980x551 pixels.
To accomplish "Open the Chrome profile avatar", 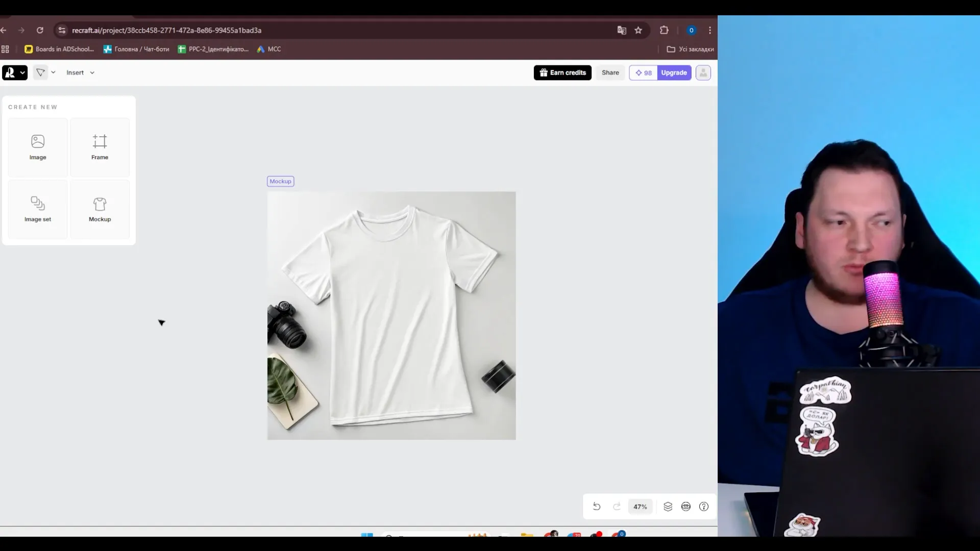I will 691,30.
